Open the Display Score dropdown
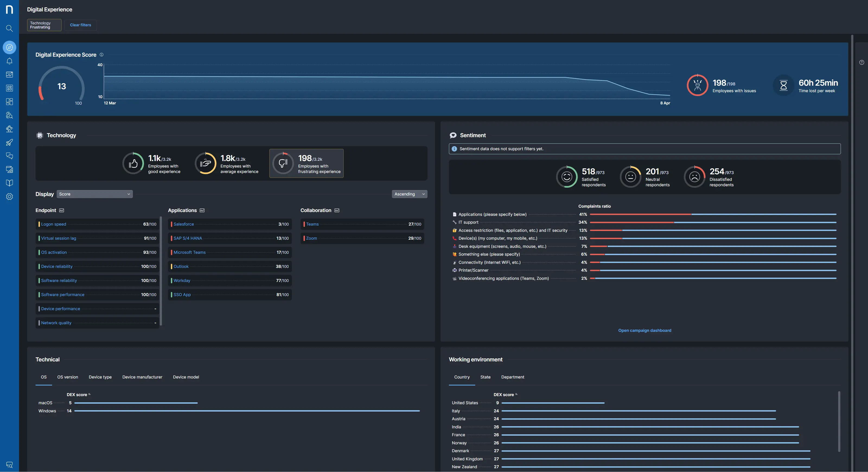This screenshot has height=472, width=868. point(95,194)
